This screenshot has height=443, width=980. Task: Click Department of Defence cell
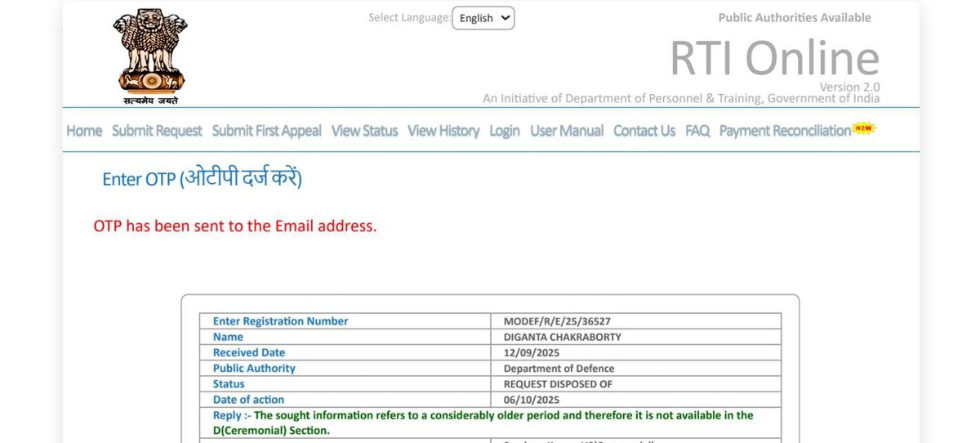559,368
